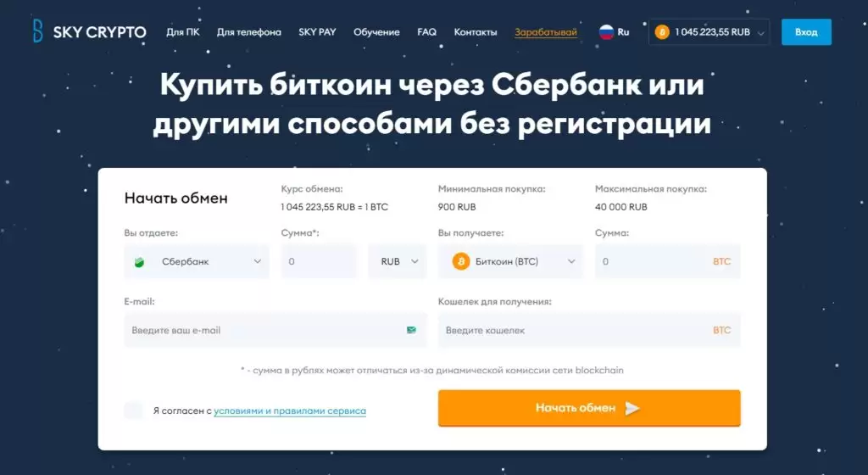Click the paper plane arrow icon

632,408
